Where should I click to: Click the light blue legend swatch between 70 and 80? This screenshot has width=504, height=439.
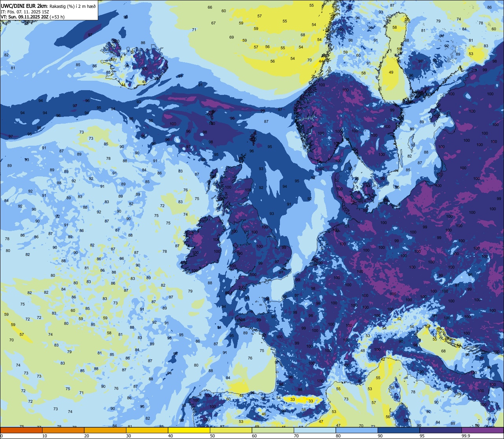[x=315, y=430]
